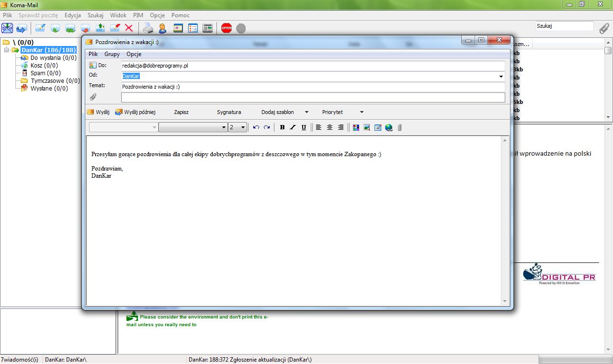Open the Plik menu in Koma-Mail
Screen dimensions: 613x364
(7, 15)
